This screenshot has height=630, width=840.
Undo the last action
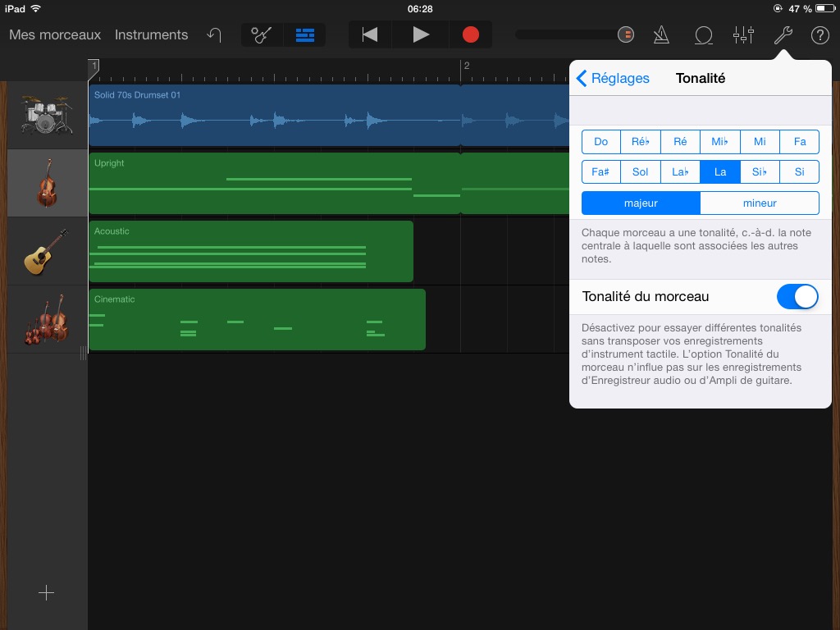214,35
